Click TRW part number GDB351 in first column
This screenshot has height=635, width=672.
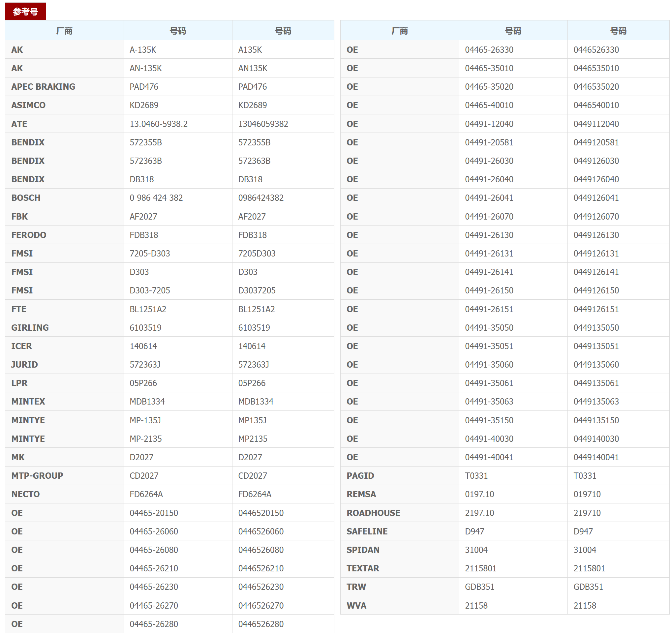point(479,587)
